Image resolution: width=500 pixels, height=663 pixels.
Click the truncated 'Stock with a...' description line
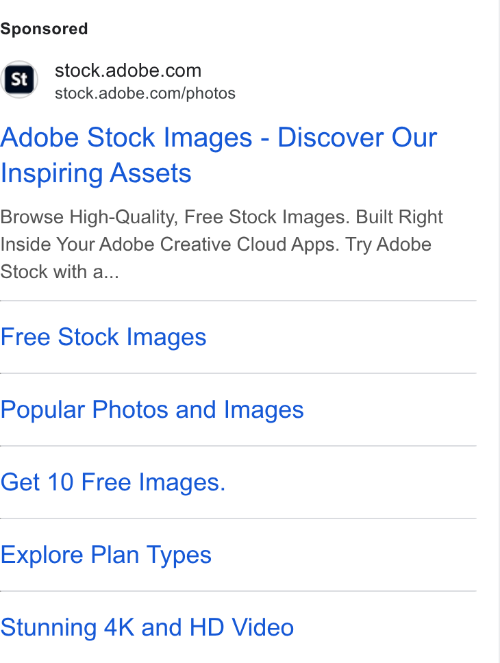pos(60,271)
